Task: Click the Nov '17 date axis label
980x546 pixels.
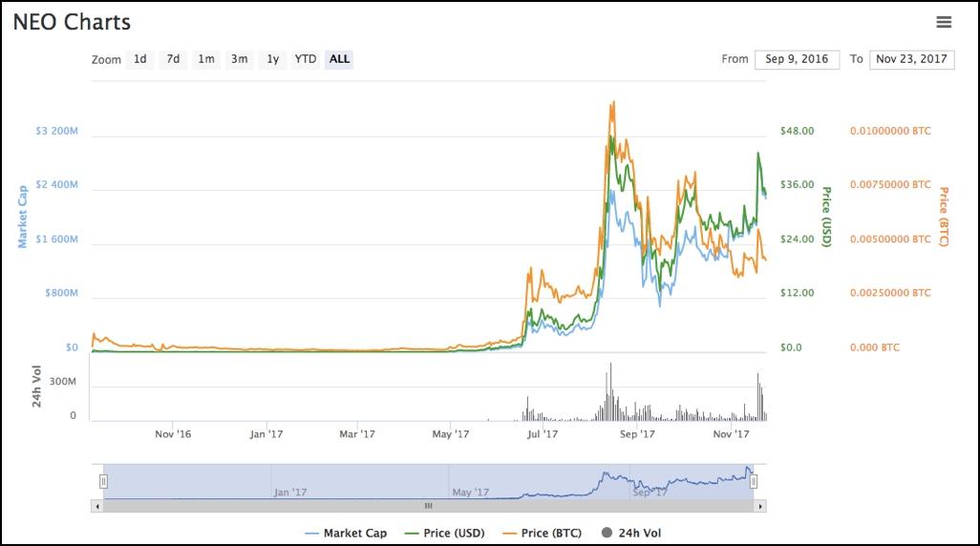Action: point(731,434)
